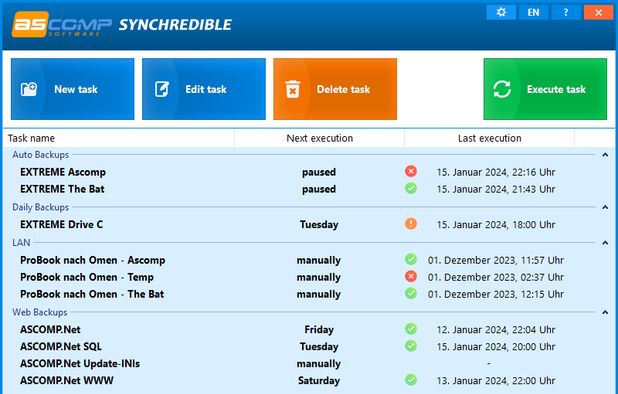Image resolution: width=618 pixels, height=394 pixels.
Task: Collapse the Auto Backups group chevron
Action: 605,155
